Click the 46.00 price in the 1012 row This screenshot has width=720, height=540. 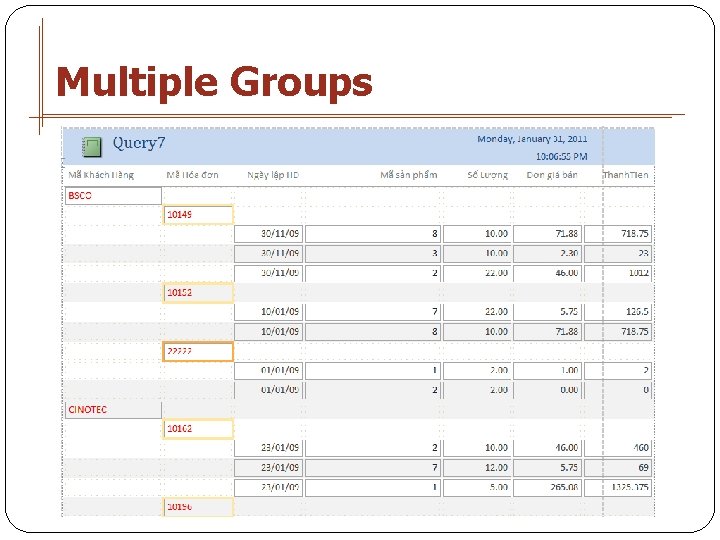(547, 273)
